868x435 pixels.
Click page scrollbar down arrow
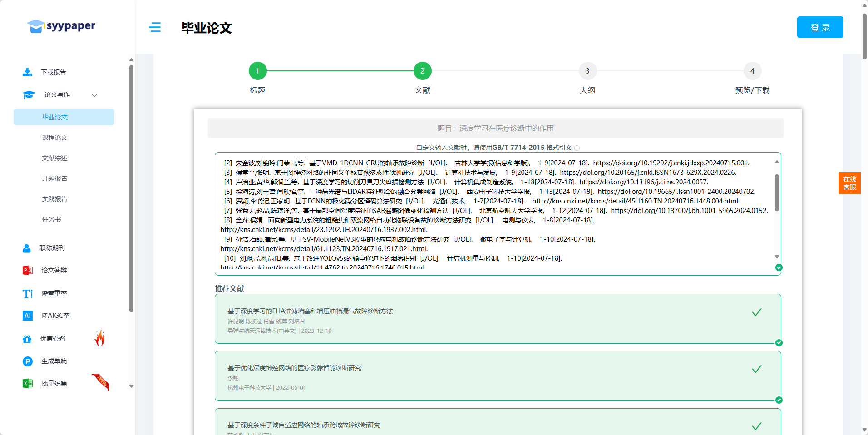(864, 430)
